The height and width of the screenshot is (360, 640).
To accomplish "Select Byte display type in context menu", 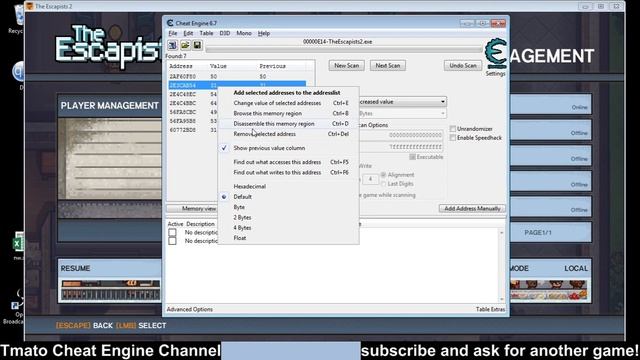I will pyautogui.click(x=289, y=207).
